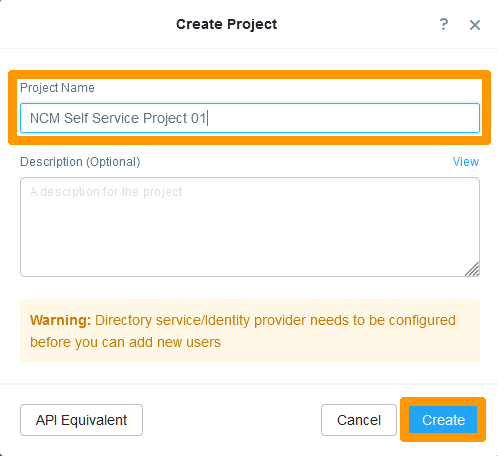Open help via the question mark icon

443,24
